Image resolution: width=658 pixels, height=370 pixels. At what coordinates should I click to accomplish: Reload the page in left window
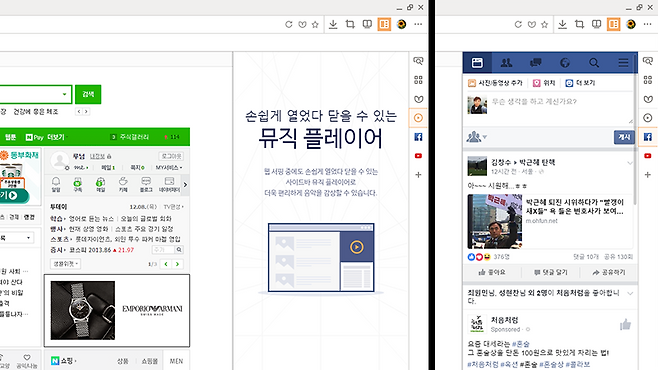click(289, 24)
